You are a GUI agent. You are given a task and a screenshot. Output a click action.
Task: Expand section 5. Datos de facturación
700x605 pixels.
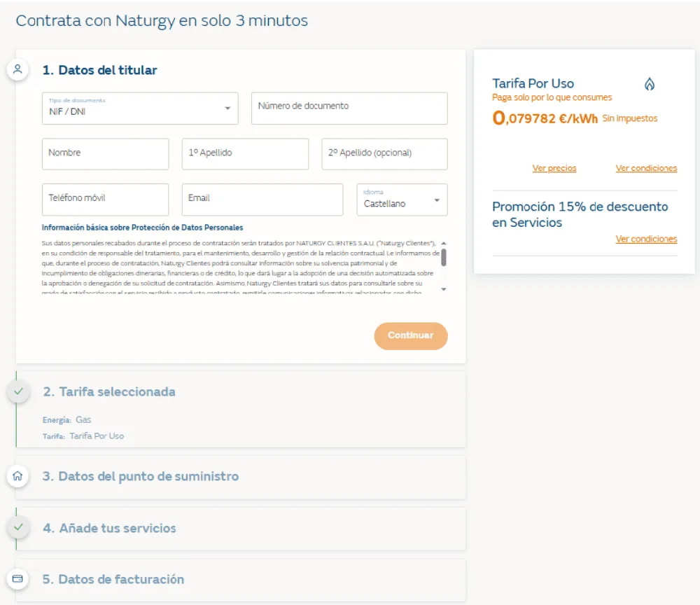(241, 580)
